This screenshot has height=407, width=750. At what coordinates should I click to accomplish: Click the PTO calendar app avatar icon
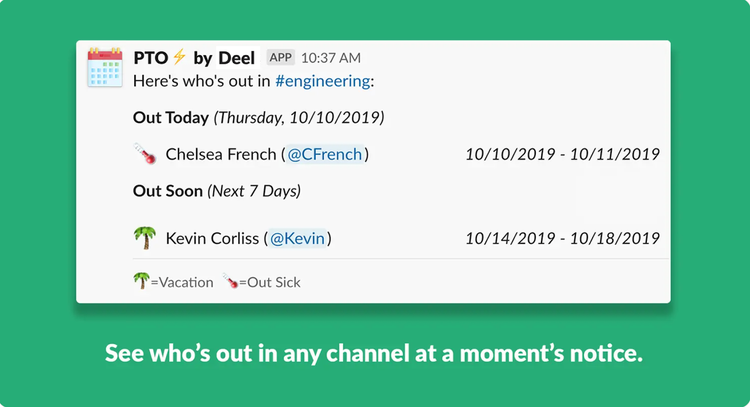[105, 67]
